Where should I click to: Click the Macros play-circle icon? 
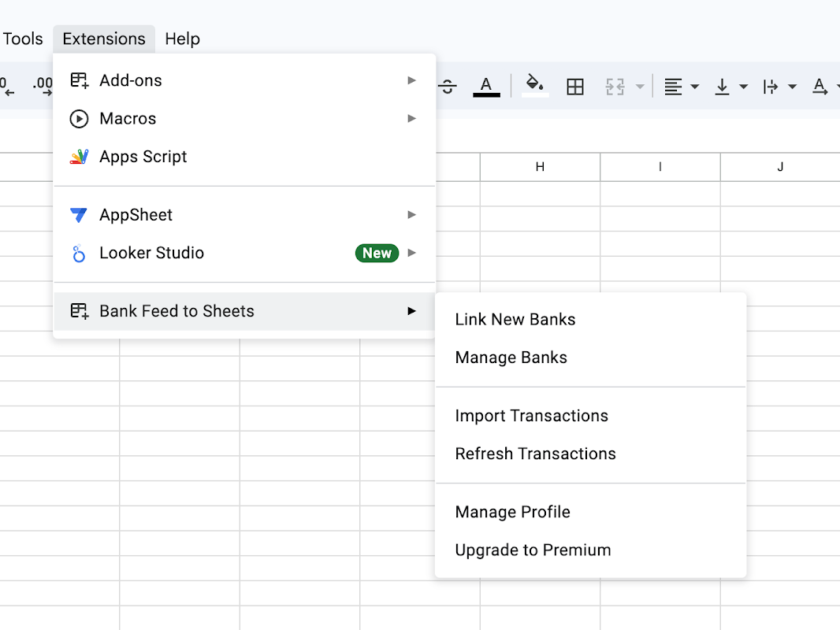point(80,118)
